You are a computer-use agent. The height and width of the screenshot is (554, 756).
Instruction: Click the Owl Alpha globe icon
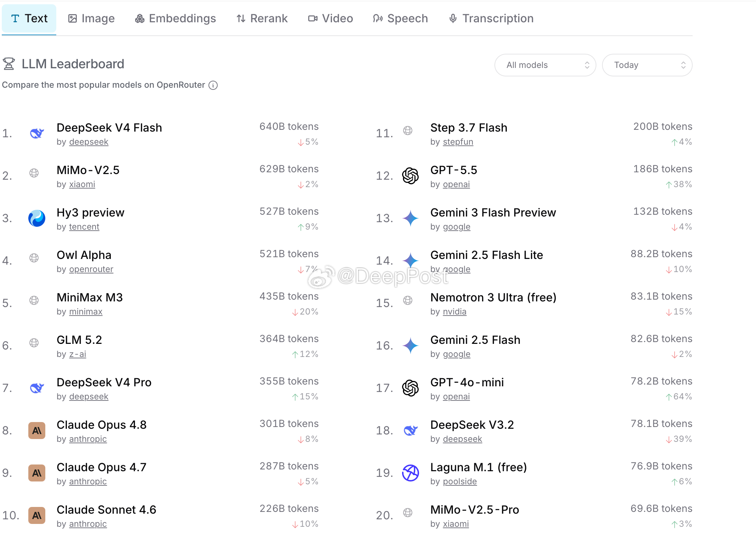point(34,258)
